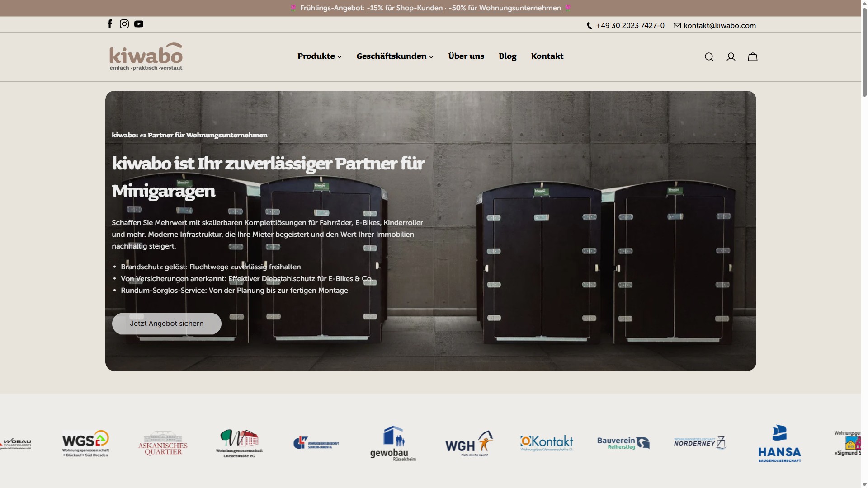This screenshot has height=488, width=868.
Task: Click the kiwabo logo in header
Action: 146,57
